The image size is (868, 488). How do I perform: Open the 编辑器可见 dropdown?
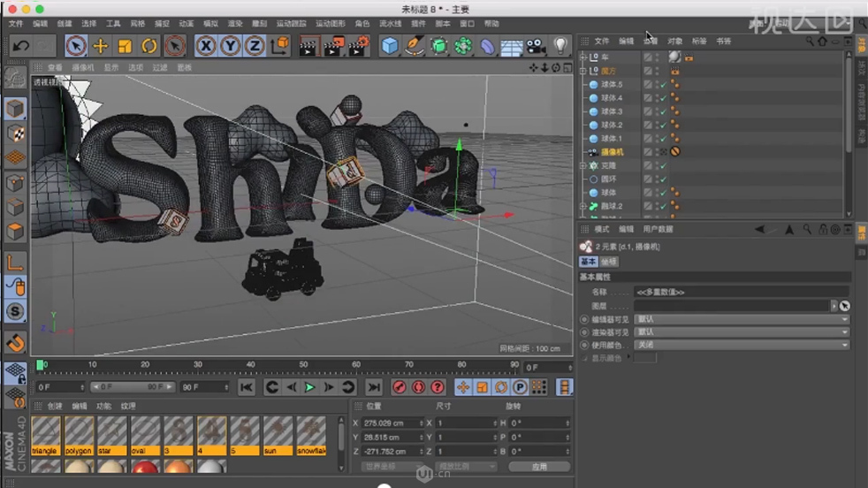point(742,319)
